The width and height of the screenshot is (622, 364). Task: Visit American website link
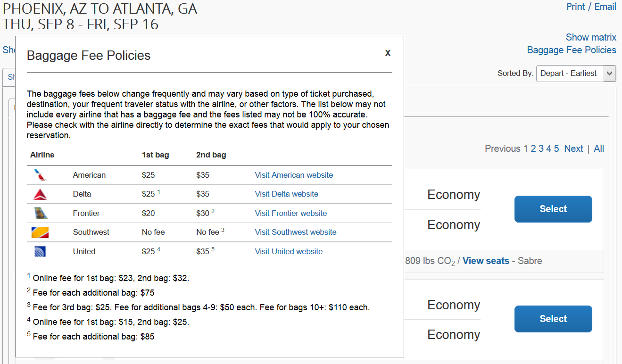294,175
